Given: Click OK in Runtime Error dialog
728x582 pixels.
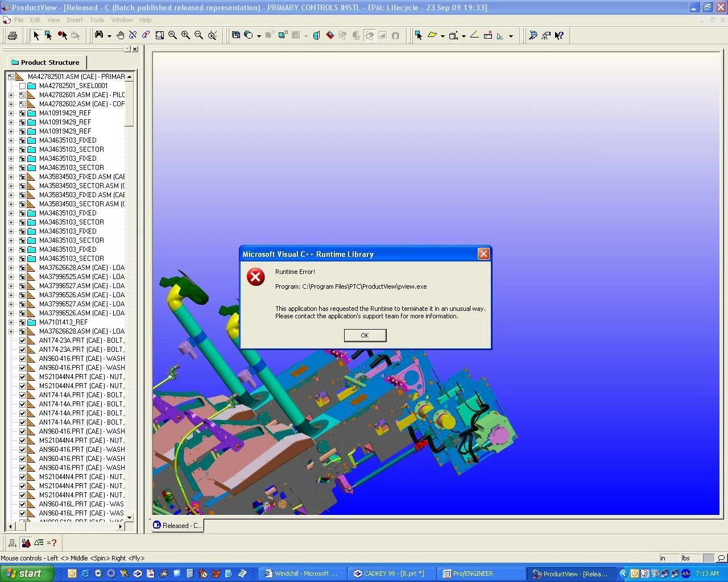Looking at the screenshot, I should pos(365,335).
